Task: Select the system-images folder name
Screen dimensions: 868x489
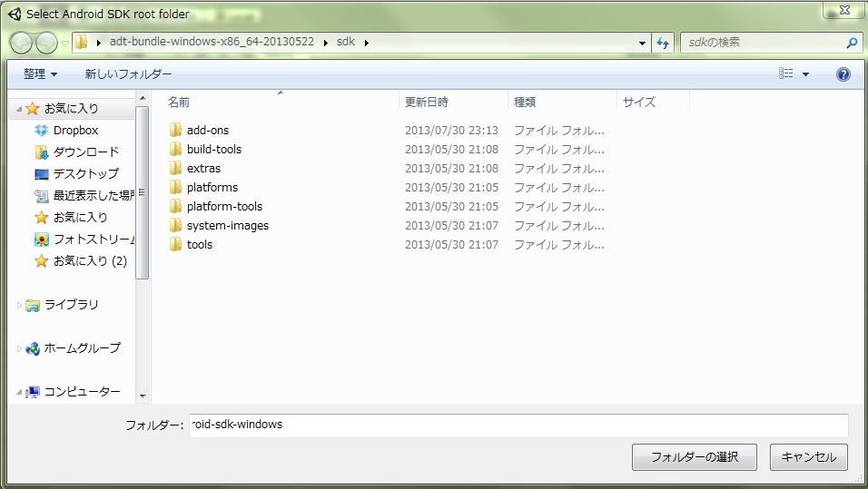Action: [x=228, y=226]
